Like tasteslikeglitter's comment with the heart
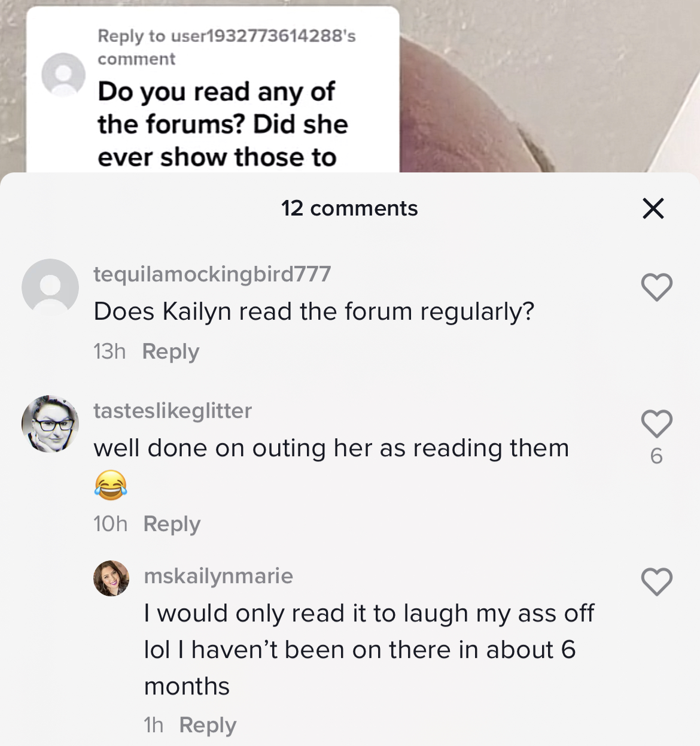 tap(657, 423)
